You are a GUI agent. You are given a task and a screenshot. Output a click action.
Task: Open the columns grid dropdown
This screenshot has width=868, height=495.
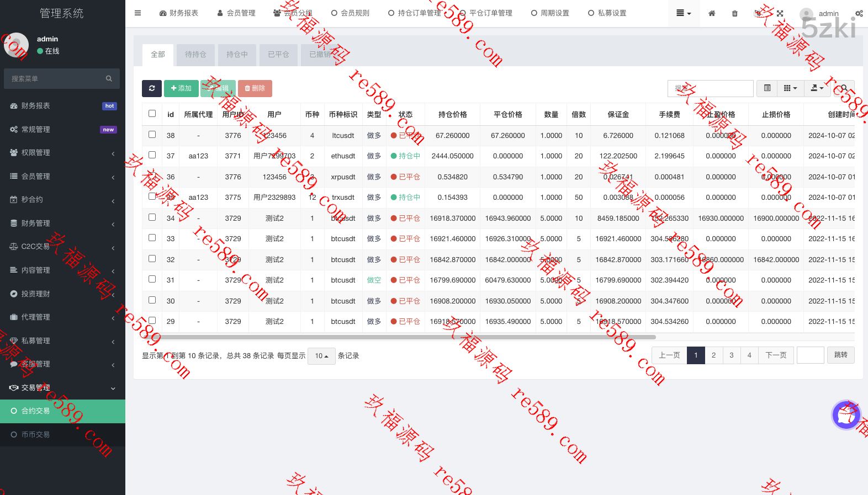pos(790,88)
